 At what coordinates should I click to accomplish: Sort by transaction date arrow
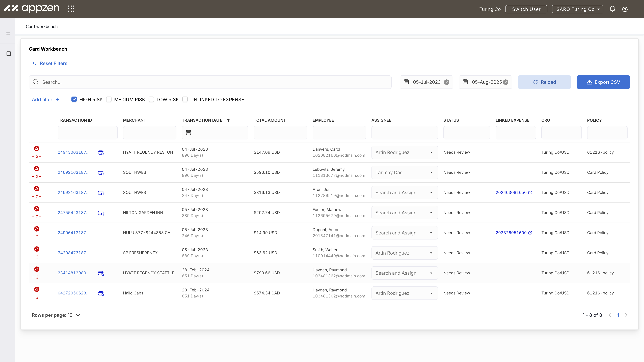pyautogui.click(x=228, y=120)
